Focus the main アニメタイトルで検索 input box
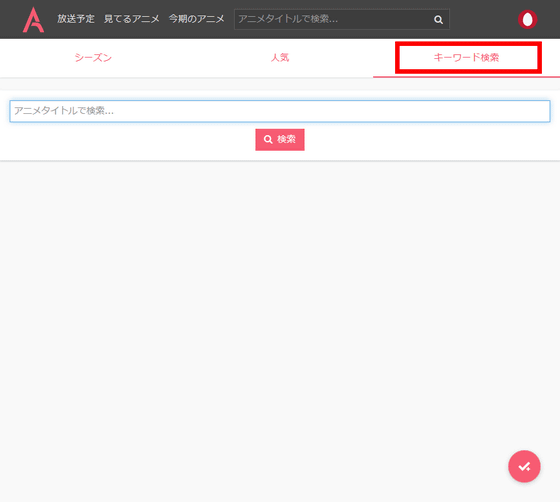Viewport: 560px width, 502px height. [280, 111]
